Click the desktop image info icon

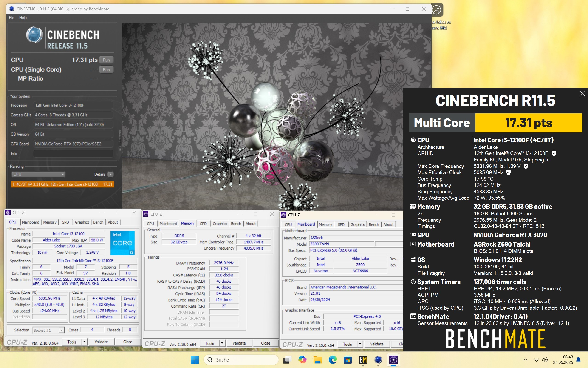point(437,10)
